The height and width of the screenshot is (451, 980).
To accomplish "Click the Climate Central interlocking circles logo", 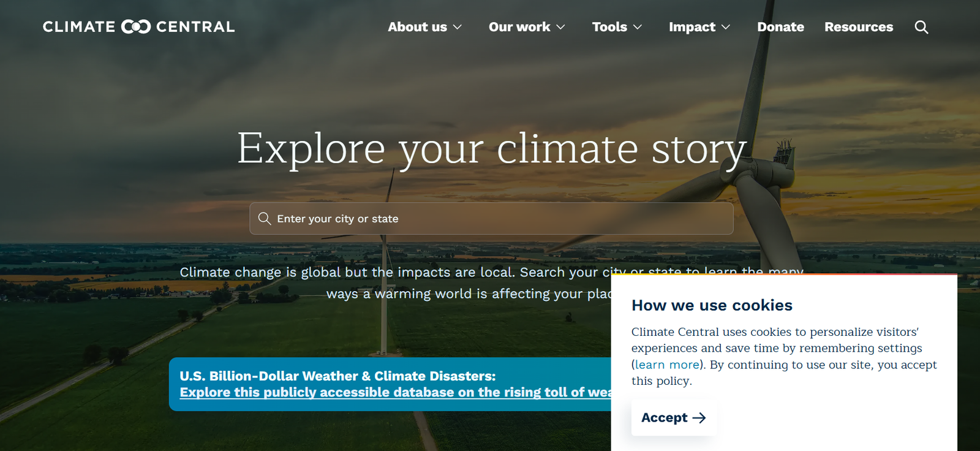I will tap(135, 27).
